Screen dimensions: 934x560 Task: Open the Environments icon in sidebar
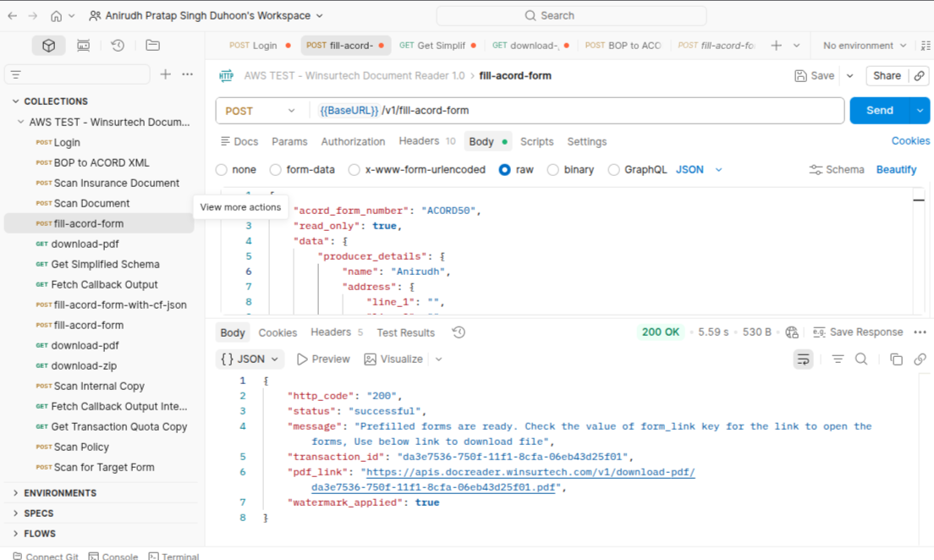pyautogui.click(x=84, y=46)
